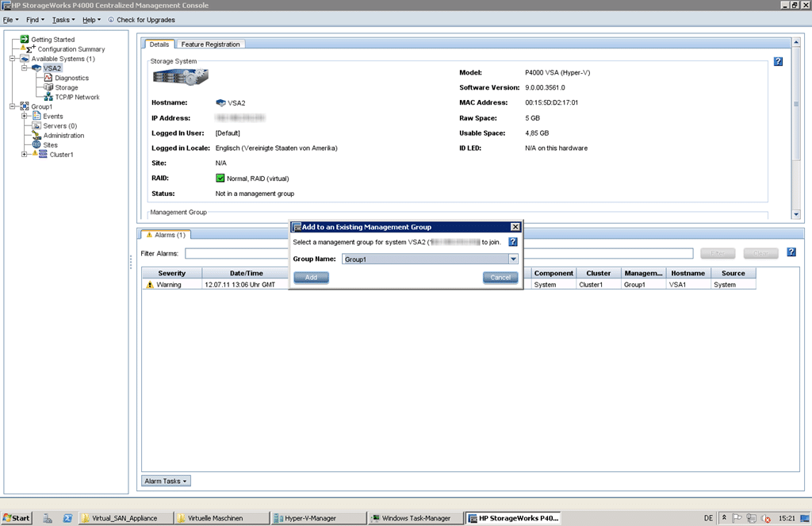Select the Configuration Summary sigma icon

tap(30, 48)
